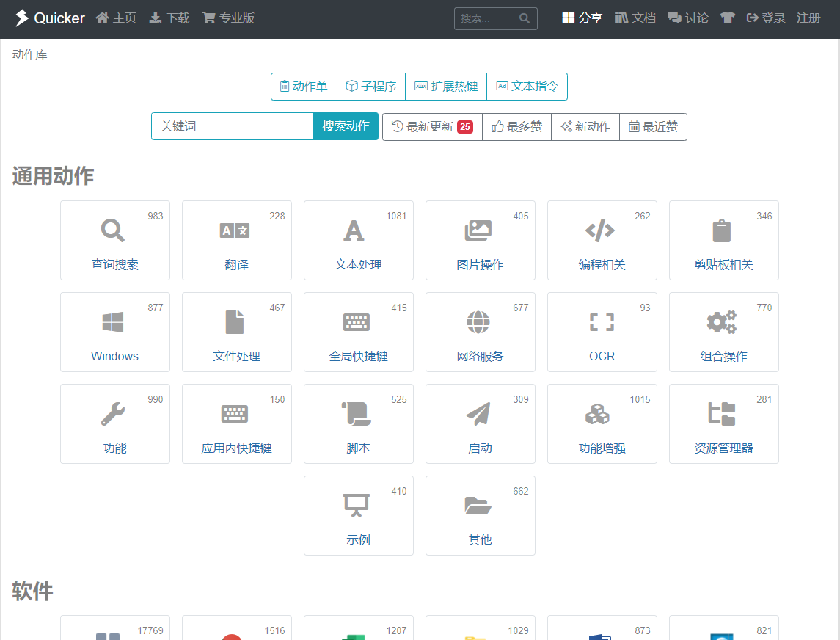Show 最近赞 recently liked actions
The width and height of the screenshot is (840, 640).
(653, 126)
